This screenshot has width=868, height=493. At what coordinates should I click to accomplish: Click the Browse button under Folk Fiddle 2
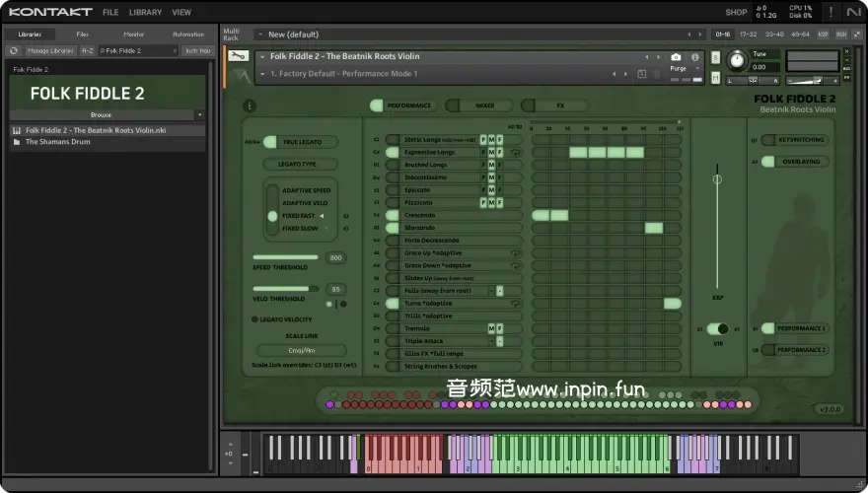(101, 114)
